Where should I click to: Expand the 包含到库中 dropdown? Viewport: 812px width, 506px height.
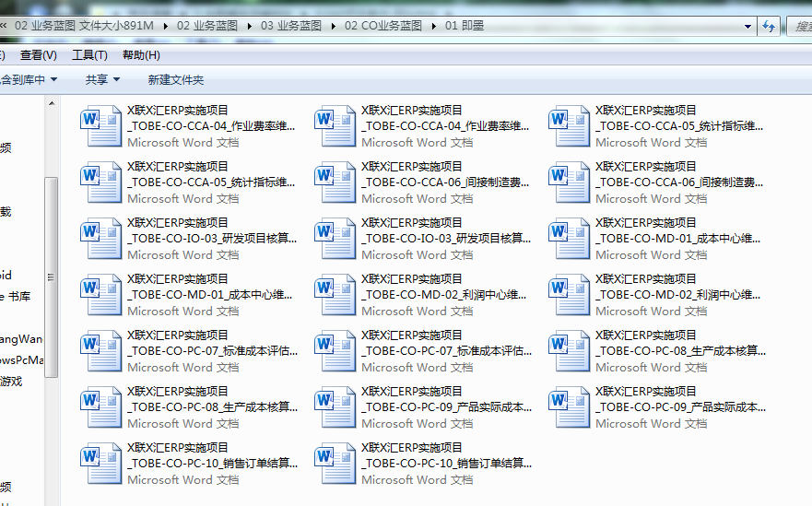click(x=28, y=80)
